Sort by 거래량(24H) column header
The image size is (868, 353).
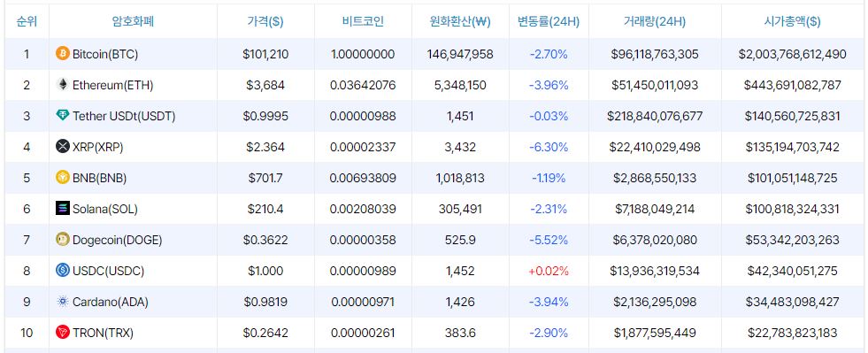[655, 21]
